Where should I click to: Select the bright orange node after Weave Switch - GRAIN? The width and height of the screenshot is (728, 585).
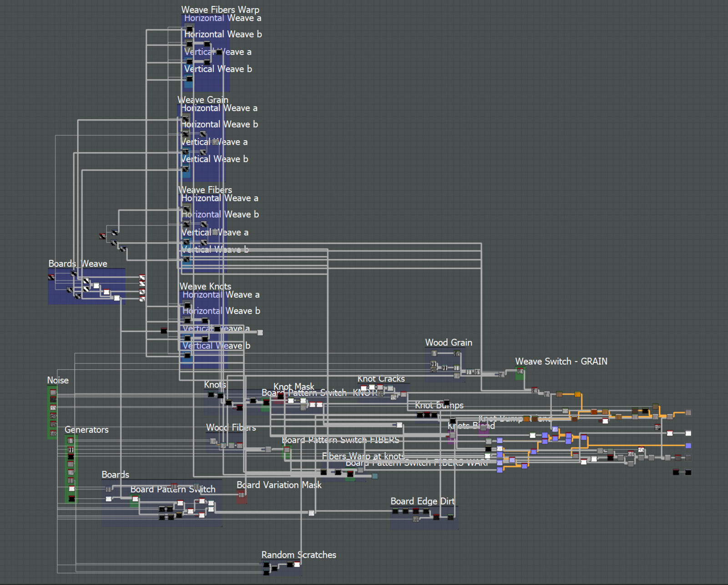[x=578, y=394]
